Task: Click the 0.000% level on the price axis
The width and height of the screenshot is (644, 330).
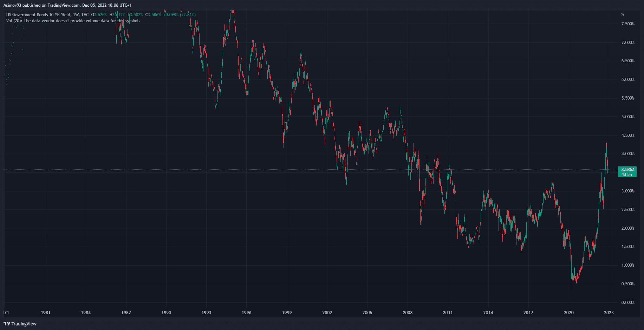Action: point(627,303)
